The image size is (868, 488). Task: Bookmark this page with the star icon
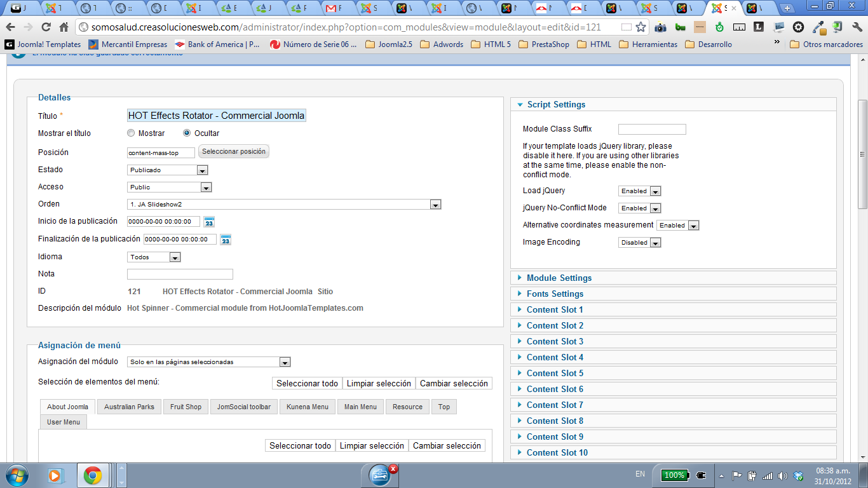click(x=641, y=27)
